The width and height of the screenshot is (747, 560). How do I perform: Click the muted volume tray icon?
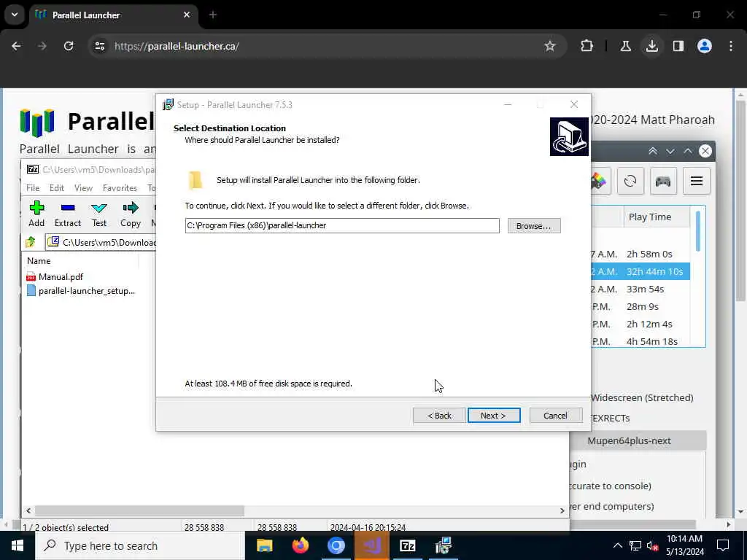tap(653, 545)
